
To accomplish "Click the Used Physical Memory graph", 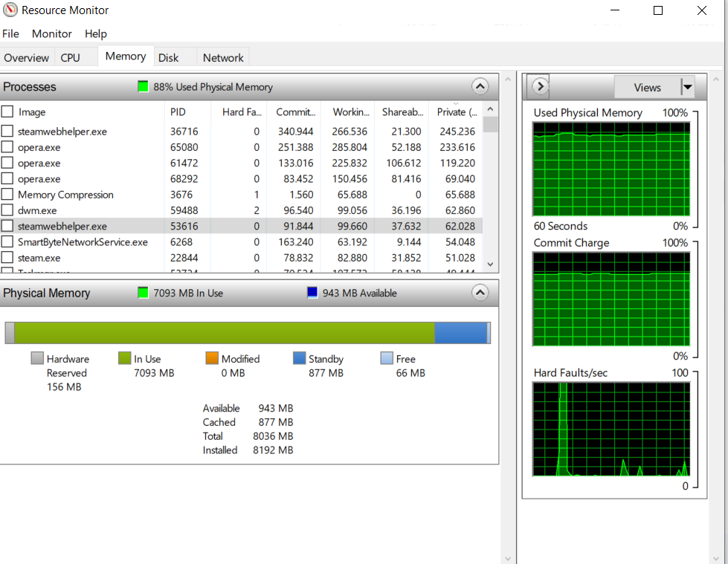I will point(611,169).
